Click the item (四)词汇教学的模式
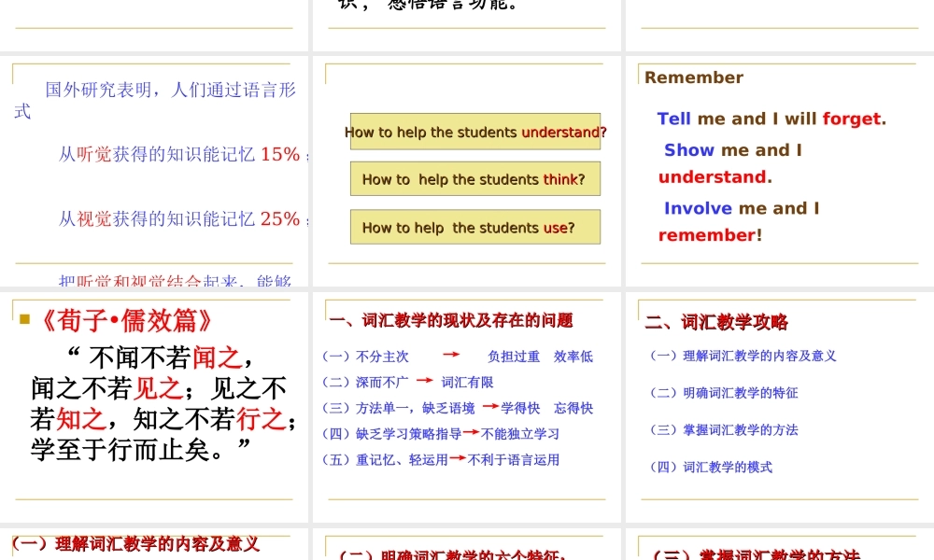This screenshot has height=560, width=934. 711,468
